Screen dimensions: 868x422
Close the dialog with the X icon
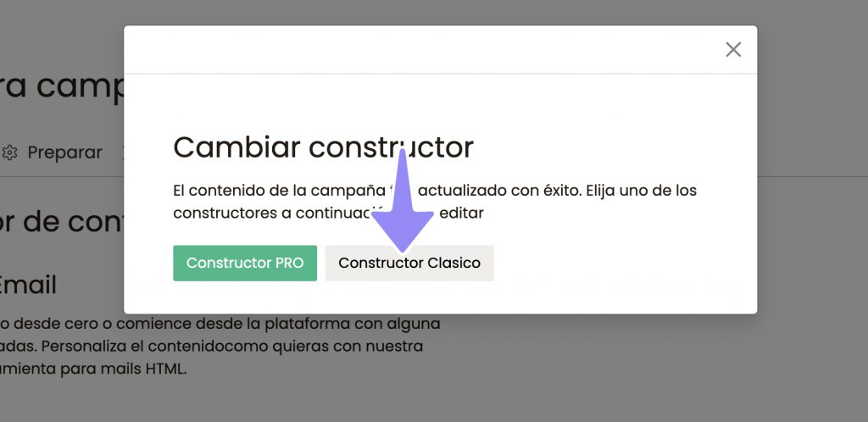(733, 50)
